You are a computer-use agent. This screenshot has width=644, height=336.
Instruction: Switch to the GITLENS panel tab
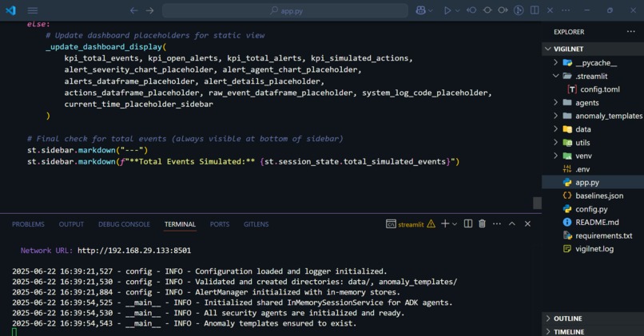[x=256, y=224]
